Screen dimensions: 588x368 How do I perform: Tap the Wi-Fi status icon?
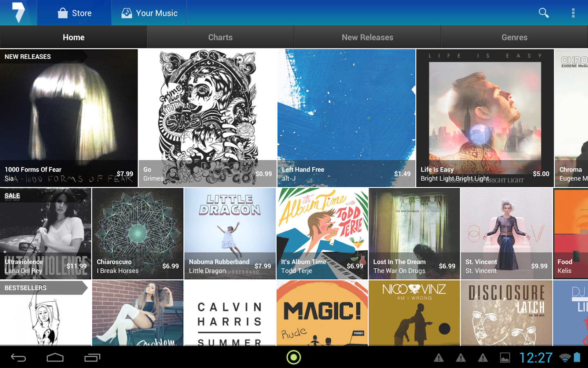pyautogui.click(x=565, y=358)
